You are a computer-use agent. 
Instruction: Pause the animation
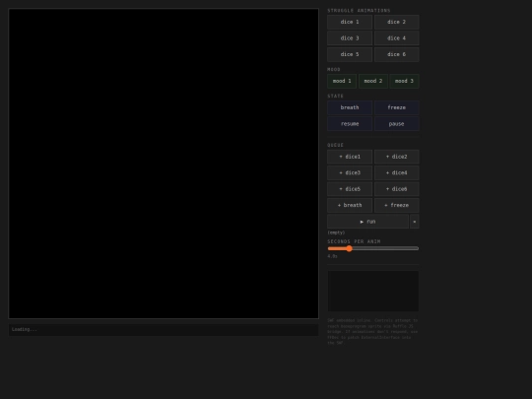(x=396, y=124)
